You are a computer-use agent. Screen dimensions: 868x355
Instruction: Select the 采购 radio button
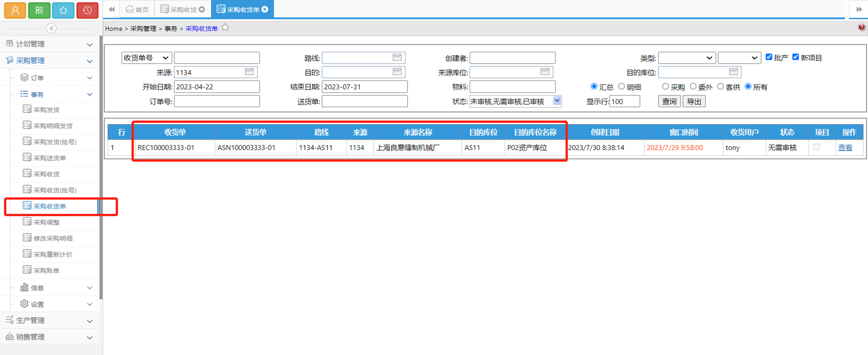pos(665,86)
